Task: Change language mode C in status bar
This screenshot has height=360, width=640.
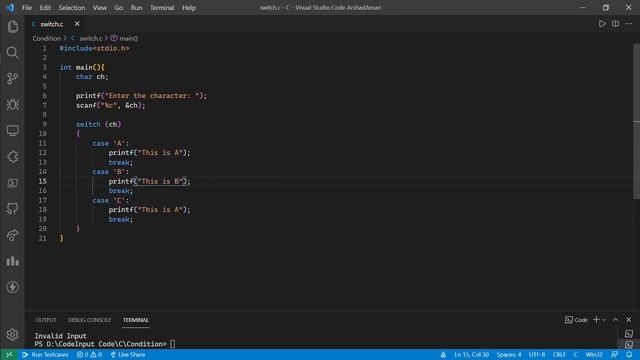Action: click(x=576, y=355)
